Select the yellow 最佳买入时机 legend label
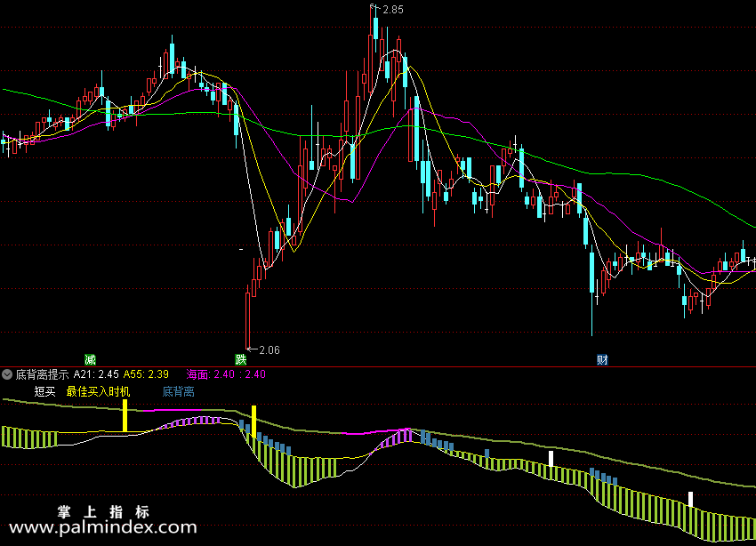Image resolution: width=756 pixels, height=546 pixels. [98, 392]
